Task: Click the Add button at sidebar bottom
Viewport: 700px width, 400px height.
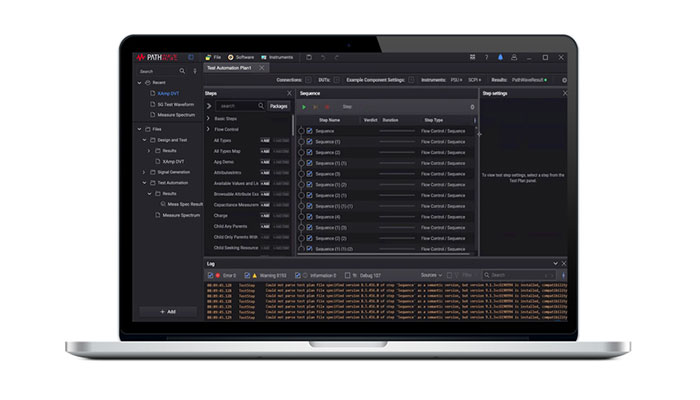Action: (167, 311)
